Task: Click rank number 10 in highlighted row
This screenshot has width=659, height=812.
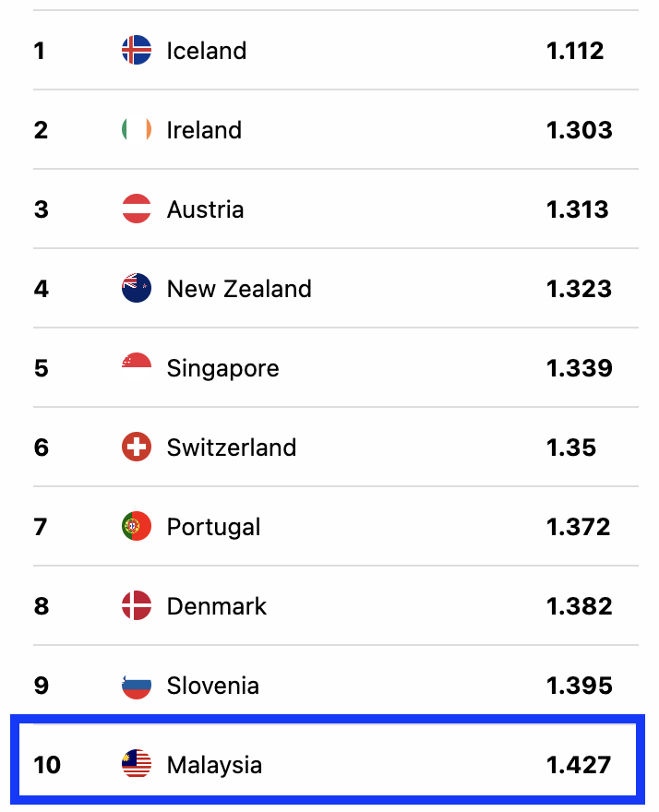Action: click(46, 765)
